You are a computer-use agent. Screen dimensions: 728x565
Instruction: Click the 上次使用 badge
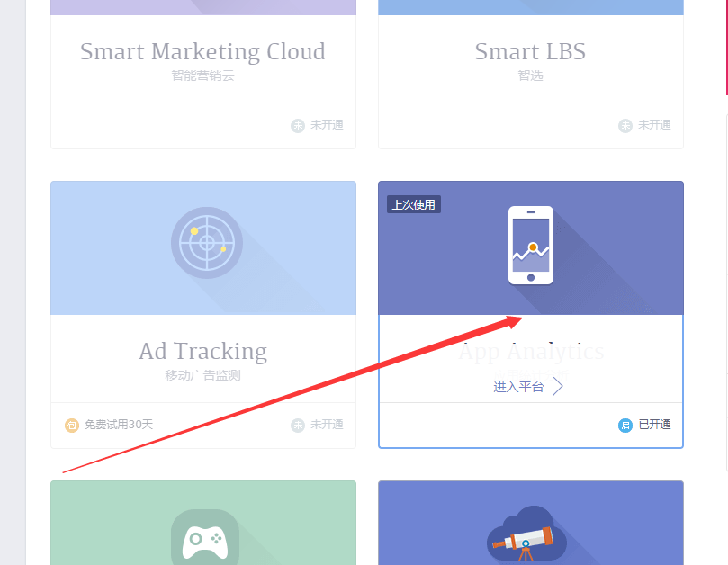[x=414, y=204]
